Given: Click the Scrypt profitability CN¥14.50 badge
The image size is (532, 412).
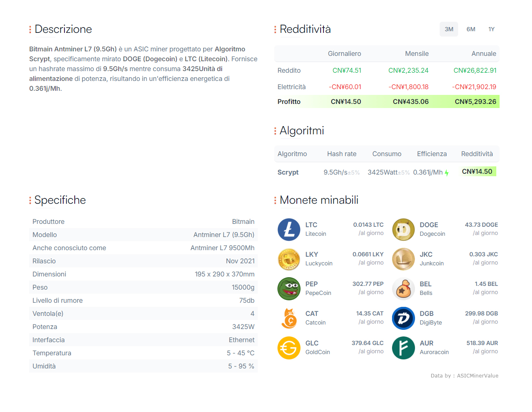Looking at the screenshot, I should pyautogui.click(x=477, y=171).
